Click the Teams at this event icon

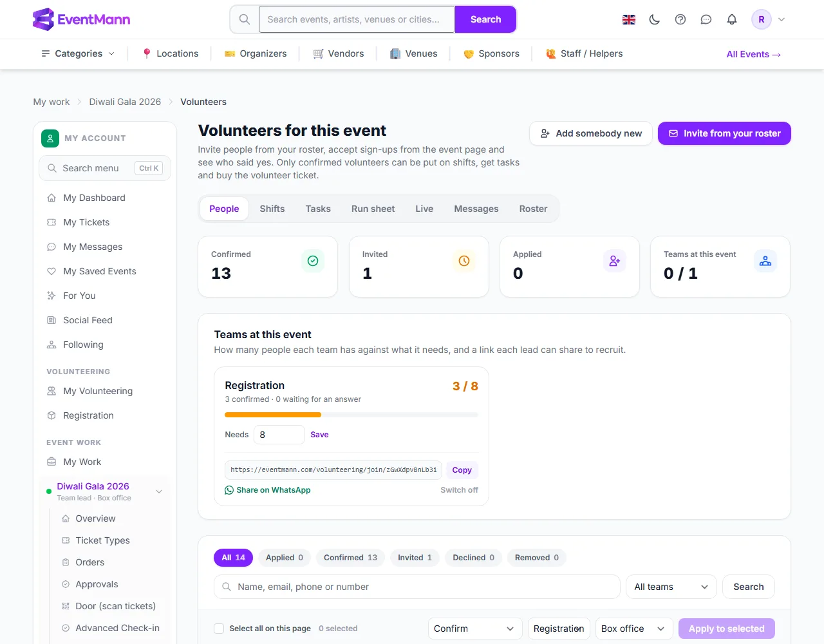765,261
